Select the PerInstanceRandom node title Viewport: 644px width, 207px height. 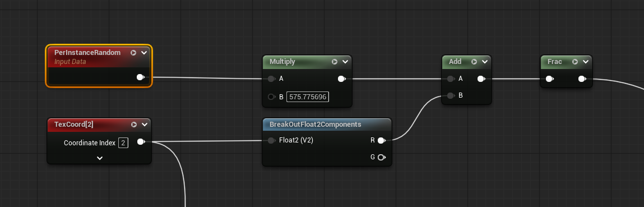[87, 53]
